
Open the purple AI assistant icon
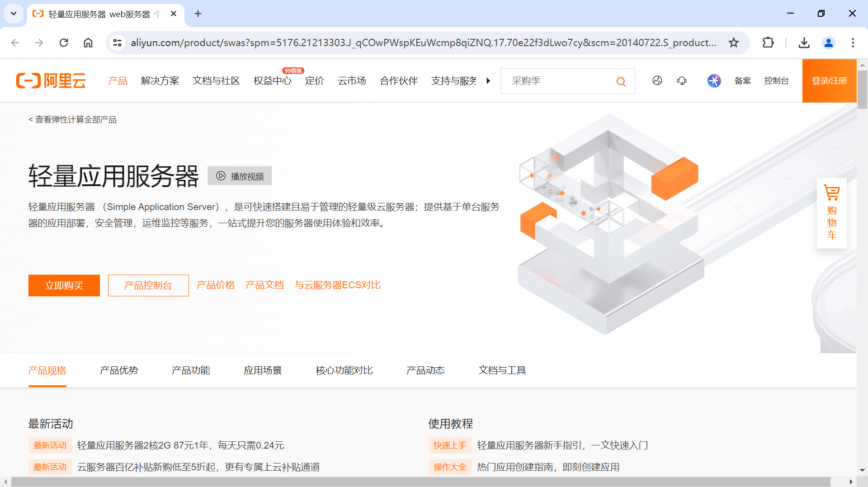coord(714,81)
